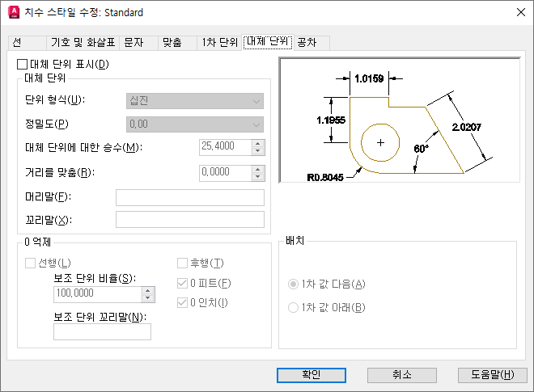Click the 머리말(F) text field

[x=190, y=198]
